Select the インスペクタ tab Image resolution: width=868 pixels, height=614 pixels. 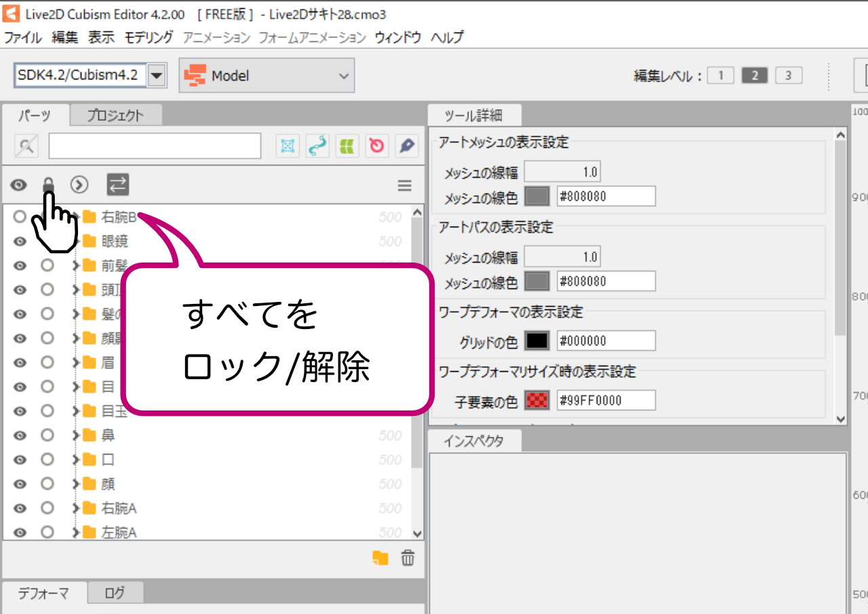474,441
